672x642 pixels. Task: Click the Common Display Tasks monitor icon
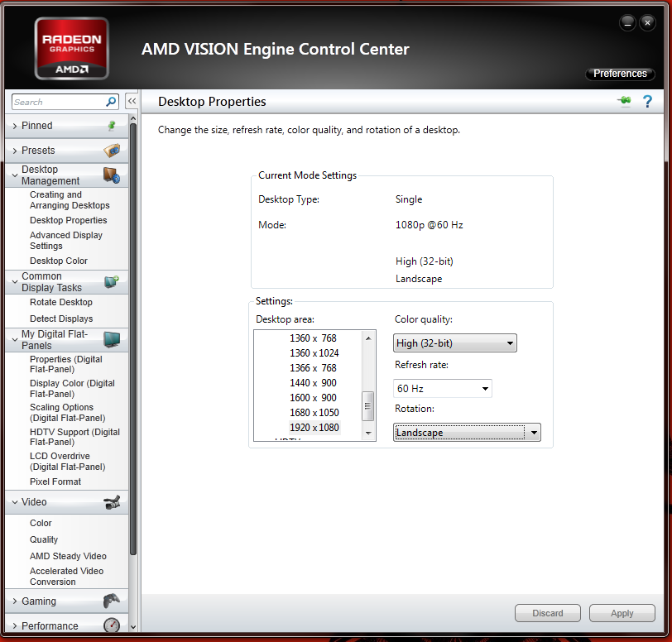coord(112,281)
